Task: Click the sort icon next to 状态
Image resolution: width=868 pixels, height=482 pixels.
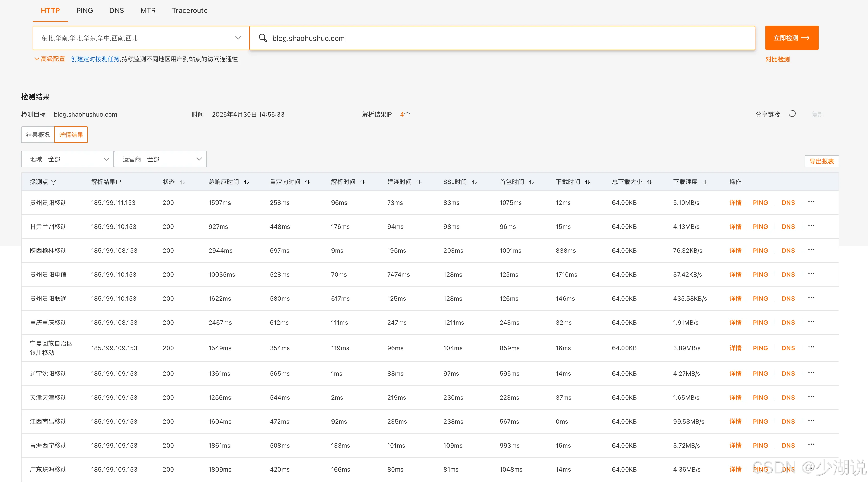Action: 182,182
